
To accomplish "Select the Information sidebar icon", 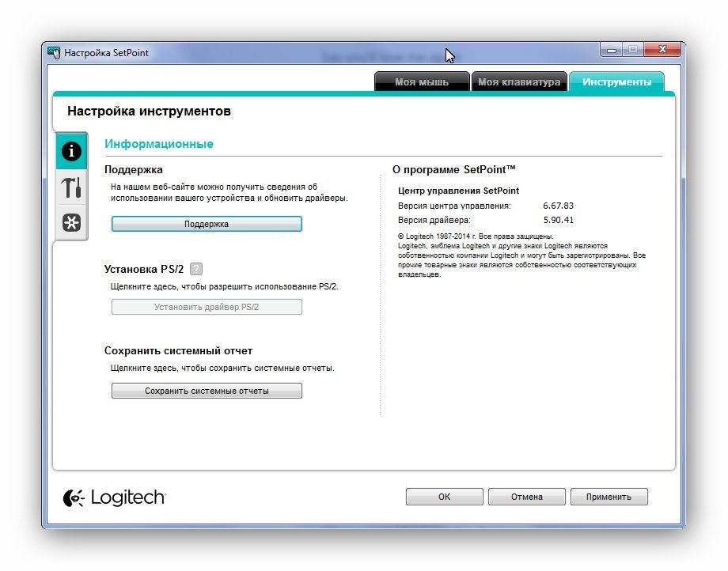I will pos(71,151).
